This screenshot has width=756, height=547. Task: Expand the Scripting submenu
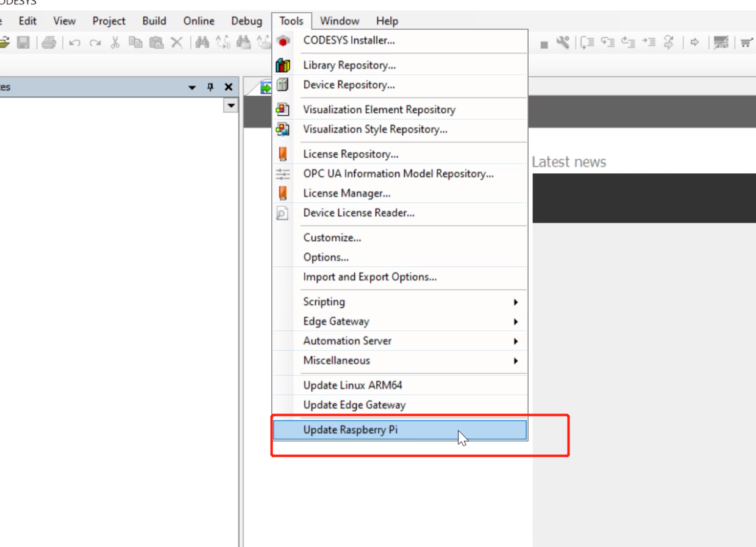click(400, 302)
